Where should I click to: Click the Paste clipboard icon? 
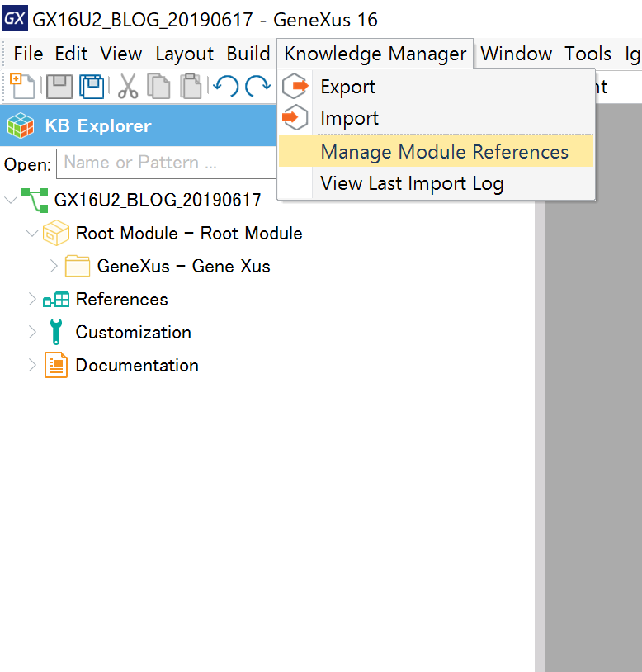[x=191, y=86]
